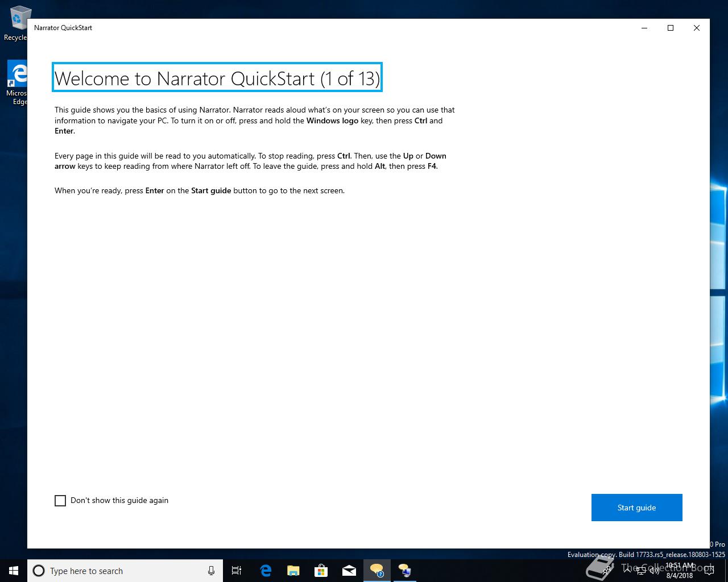728x582 pixels.
Task: Click the Start guide button
Action: 637,508
